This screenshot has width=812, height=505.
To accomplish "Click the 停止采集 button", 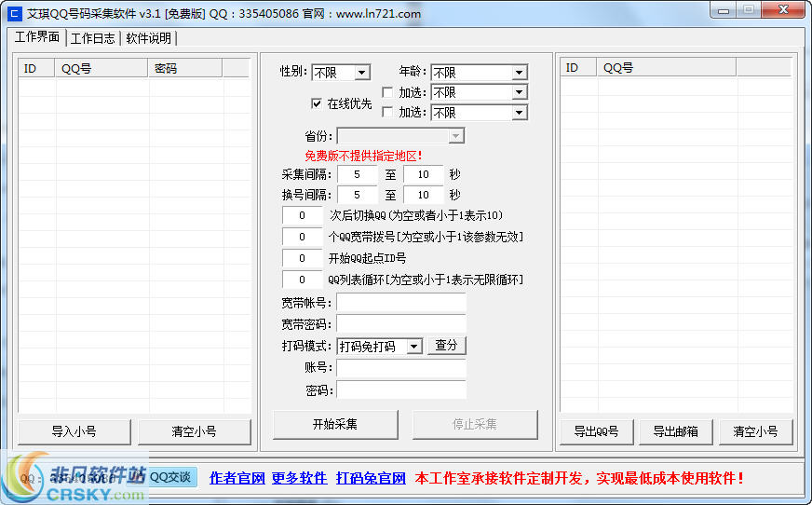I will (x=475, y=425).
